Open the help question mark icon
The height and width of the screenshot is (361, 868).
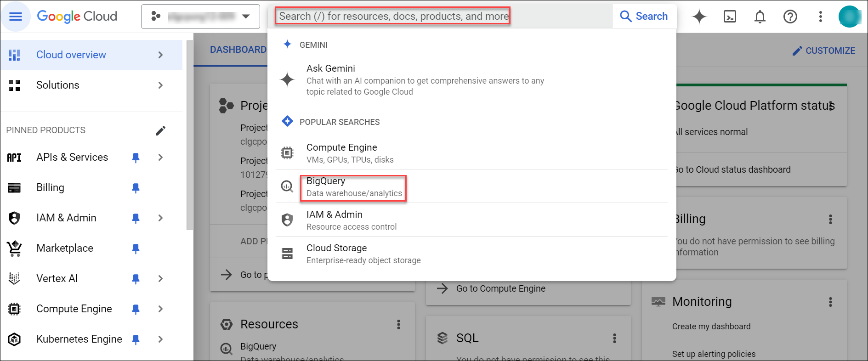pos(790,17)
